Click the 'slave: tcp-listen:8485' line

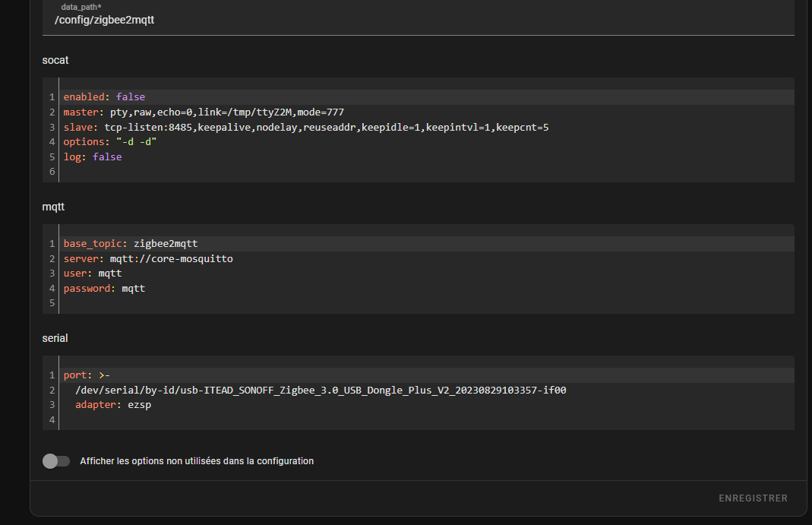click(x=305, y=128)
